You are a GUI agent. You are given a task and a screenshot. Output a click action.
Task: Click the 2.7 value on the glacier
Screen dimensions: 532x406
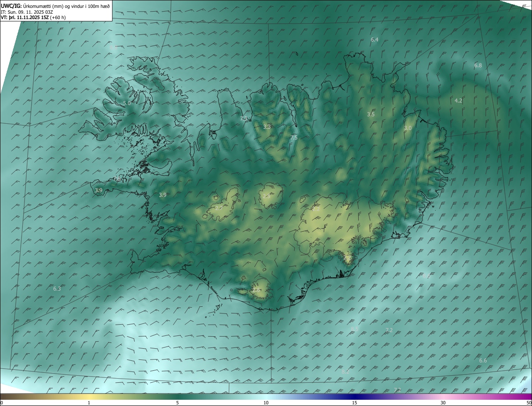(218, 208)
